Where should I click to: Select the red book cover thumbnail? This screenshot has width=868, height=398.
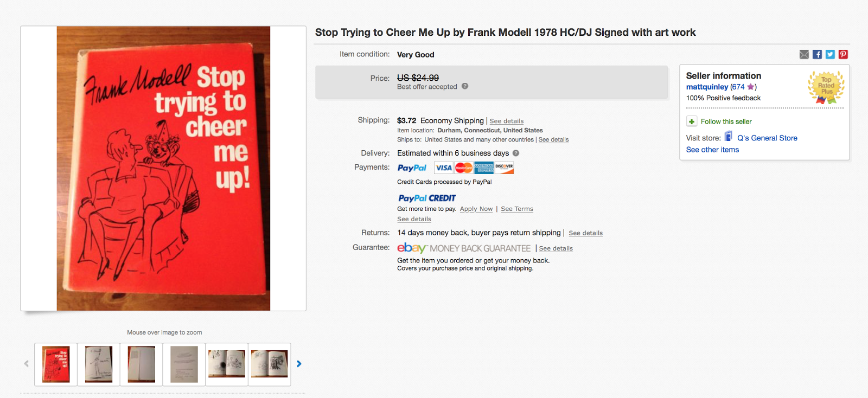coord(56,364)
